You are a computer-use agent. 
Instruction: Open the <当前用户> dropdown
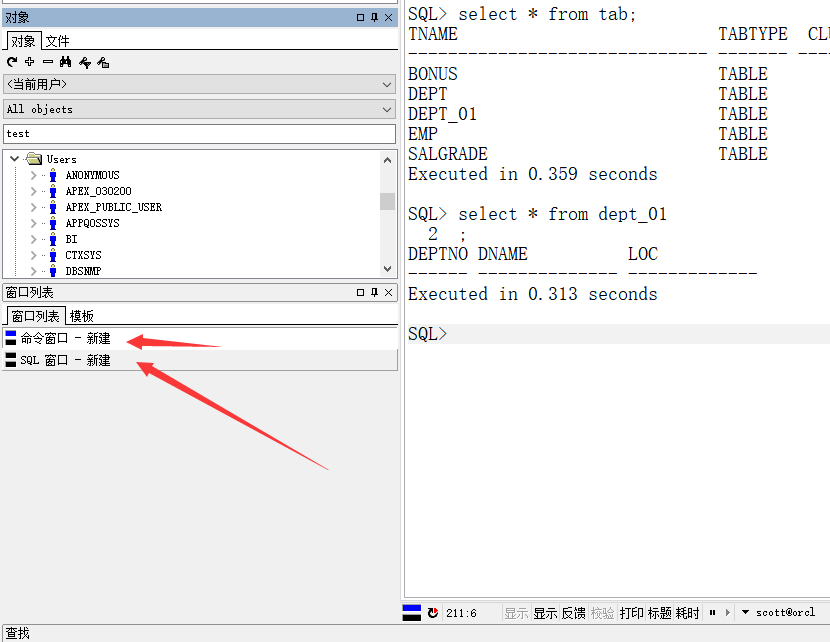(200, 84)
